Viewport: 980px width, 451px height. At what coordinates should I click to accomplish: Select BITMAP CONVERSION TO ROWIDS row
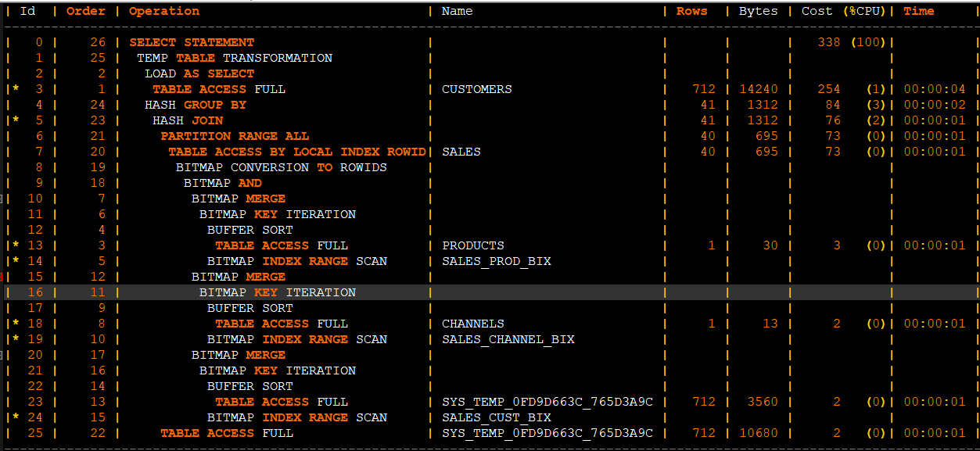pos(490,167)
